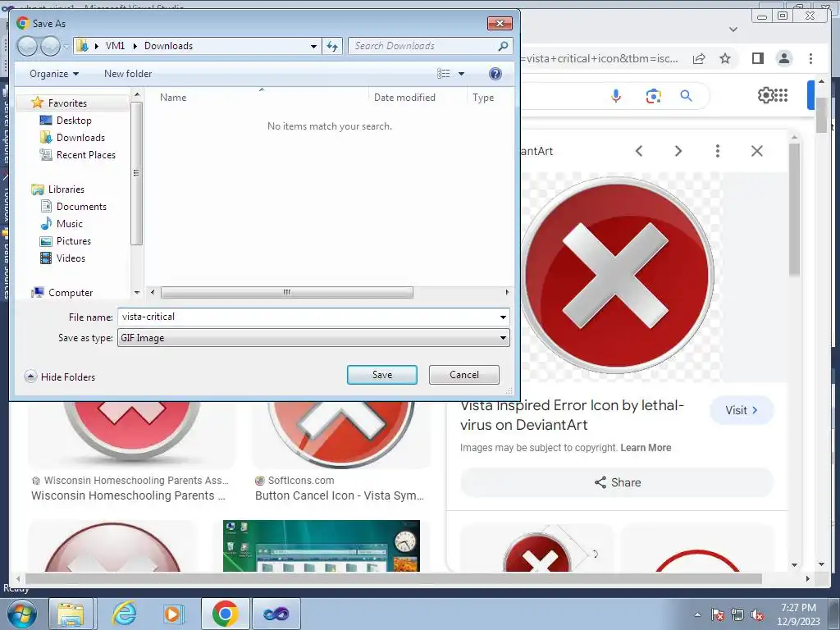Open Windows Media Player from taskbar

click(x=174, y=614)
